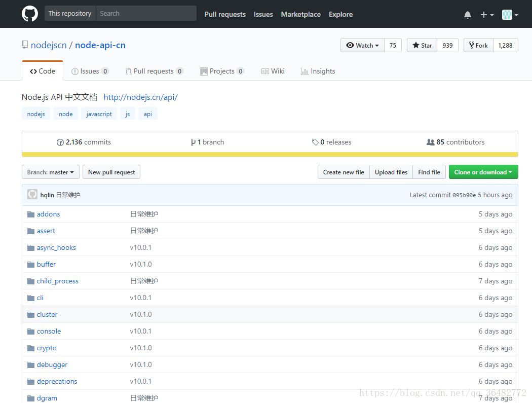
Task: Click hqlin's avatar in commit bar
Action: point(32,194)
